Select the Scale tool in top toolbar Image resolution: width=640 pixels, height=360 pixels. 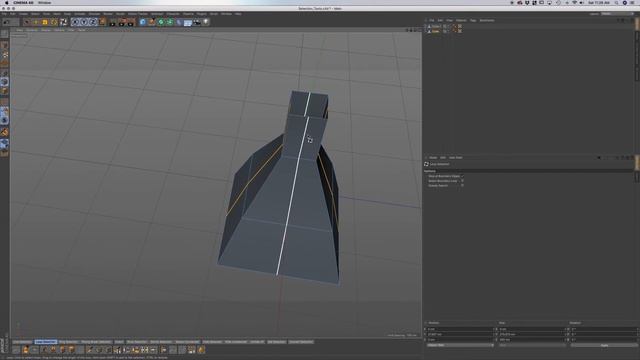click(44, 22)
